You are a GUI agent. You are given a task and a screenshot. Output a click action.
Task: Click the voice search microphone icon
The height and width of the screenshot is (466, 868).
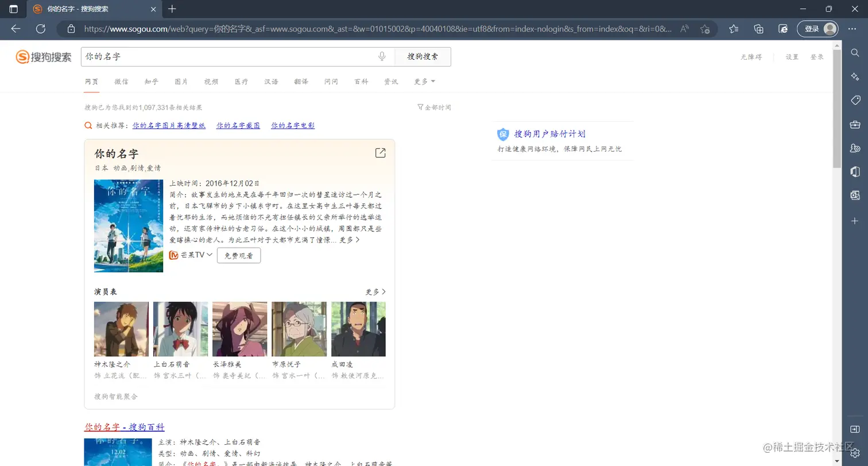coord(382,56)
